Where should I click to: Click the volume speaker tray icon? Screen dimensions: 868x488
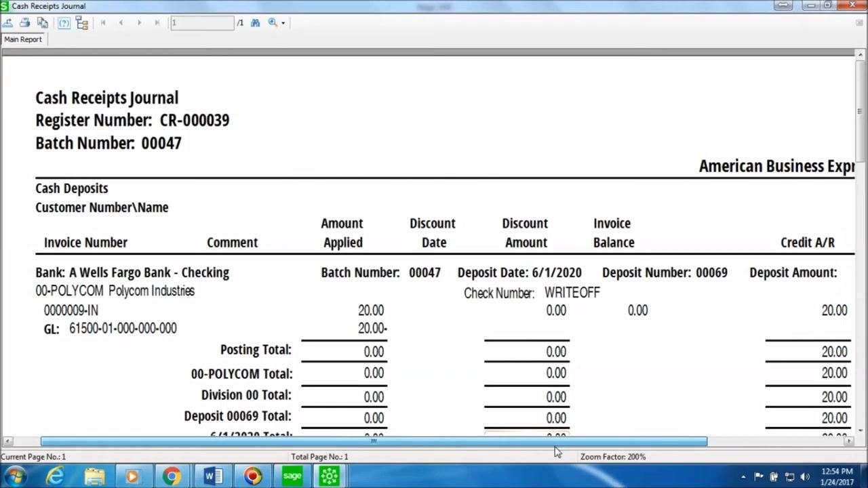pos(805,476)
